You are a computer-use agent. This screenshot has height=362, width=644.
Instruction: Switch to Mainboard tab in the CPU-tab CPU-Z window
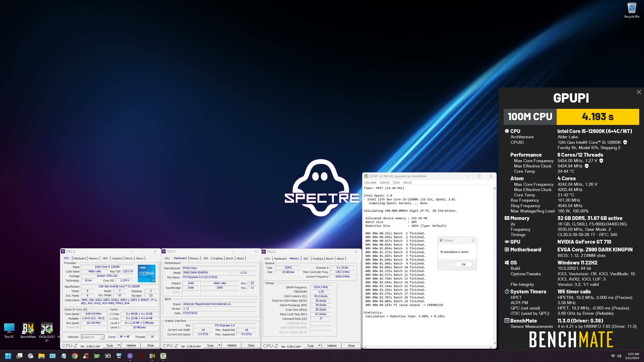pyautogui.click(x=79, y=258)
